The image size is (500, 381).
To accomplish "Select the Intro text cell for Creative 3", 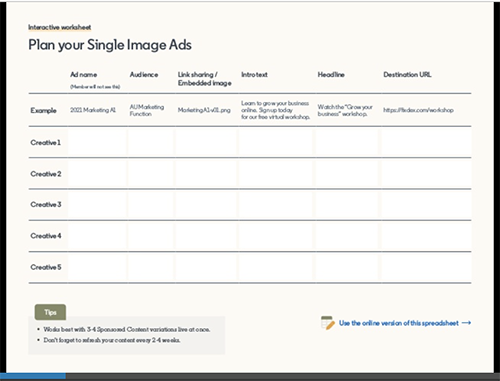I will (x=277, y=205).
